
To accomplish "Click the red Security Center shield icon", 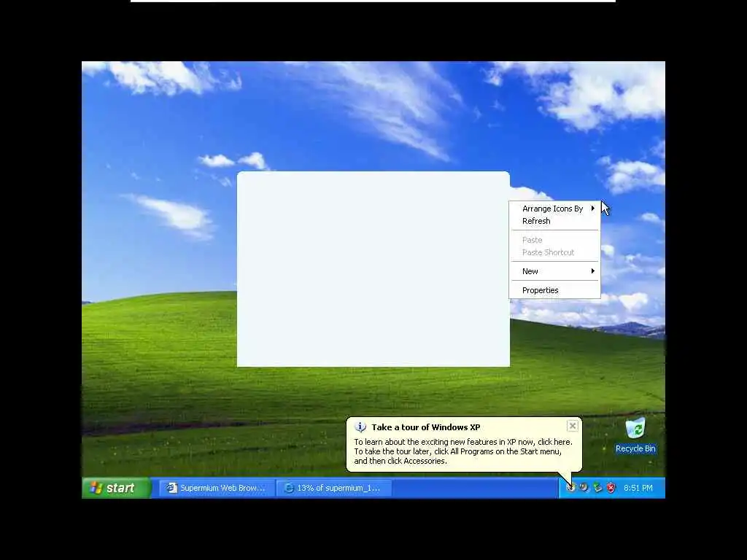I will click(611, 487).
